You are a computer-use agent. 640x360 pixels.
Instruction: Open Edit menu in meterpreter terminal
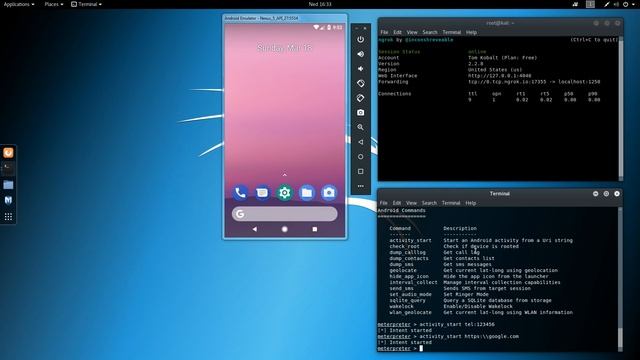pyautogui.click(x=396, y=203)
